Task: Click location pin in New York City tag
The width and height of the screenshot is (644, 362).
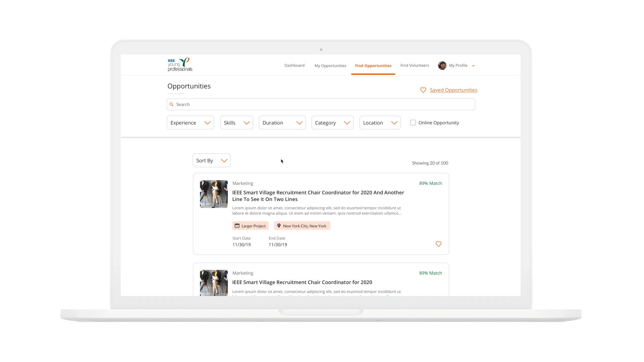Action: 279,226
